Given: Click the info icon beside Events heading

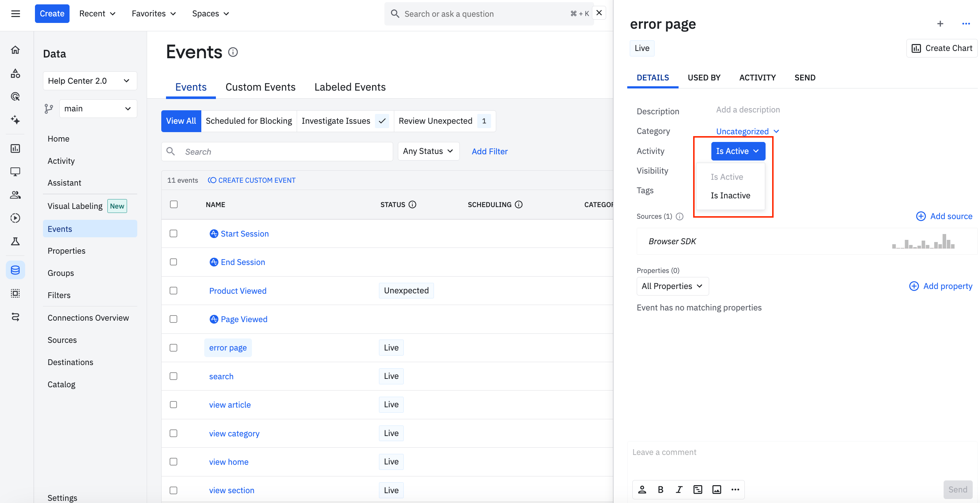Looking at the screenshot, I should point(233,52).
